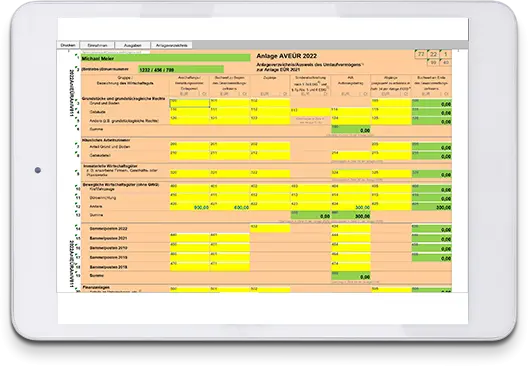Open the Anlageverzeichnis button
528x366 pixels.
(x=172, y=45)
